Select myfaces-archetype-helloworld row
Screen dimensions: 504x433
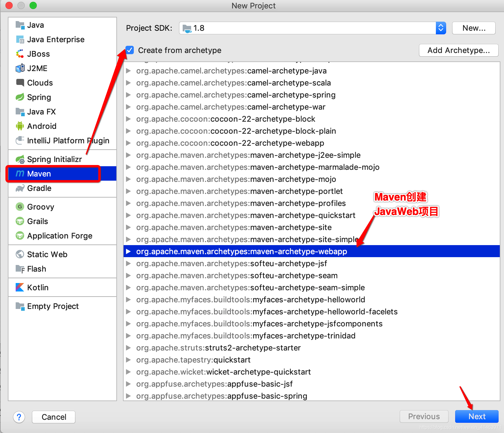(x=312, y=300)
